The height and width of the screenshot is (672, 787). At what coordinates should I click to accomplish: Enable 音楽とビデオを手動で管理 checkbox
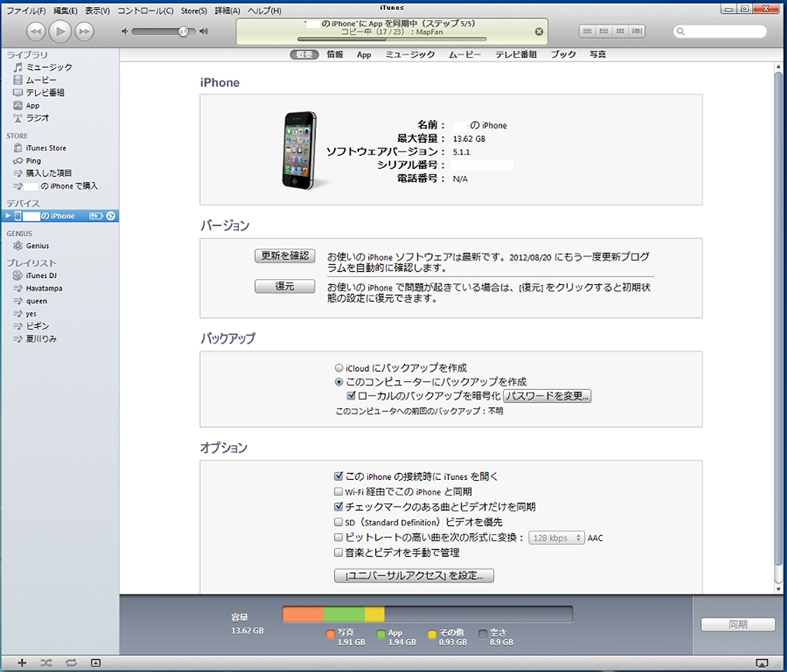click(x=339, y=552)
